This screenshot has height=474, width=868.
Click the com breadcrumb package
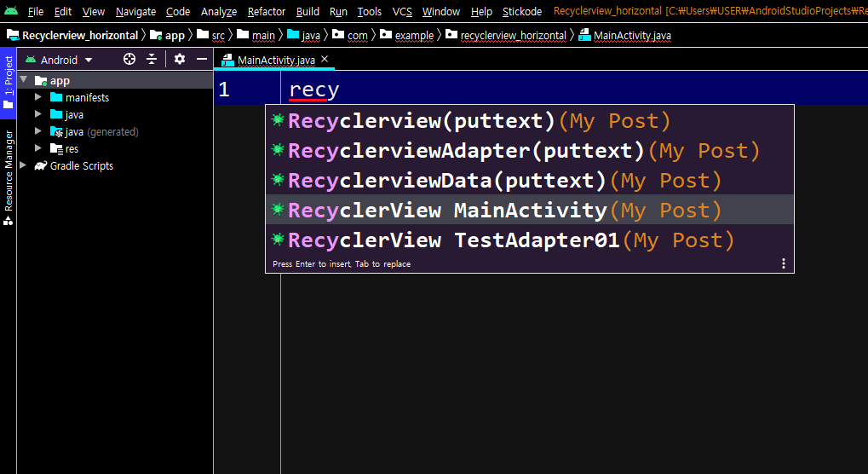(350, 36)
